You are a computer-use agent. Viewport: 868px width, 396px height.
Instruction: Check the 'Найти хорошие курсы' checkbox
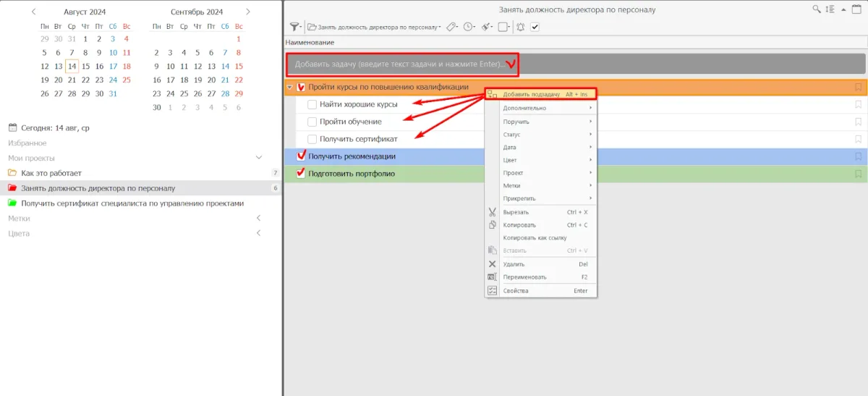click(312, 104)
